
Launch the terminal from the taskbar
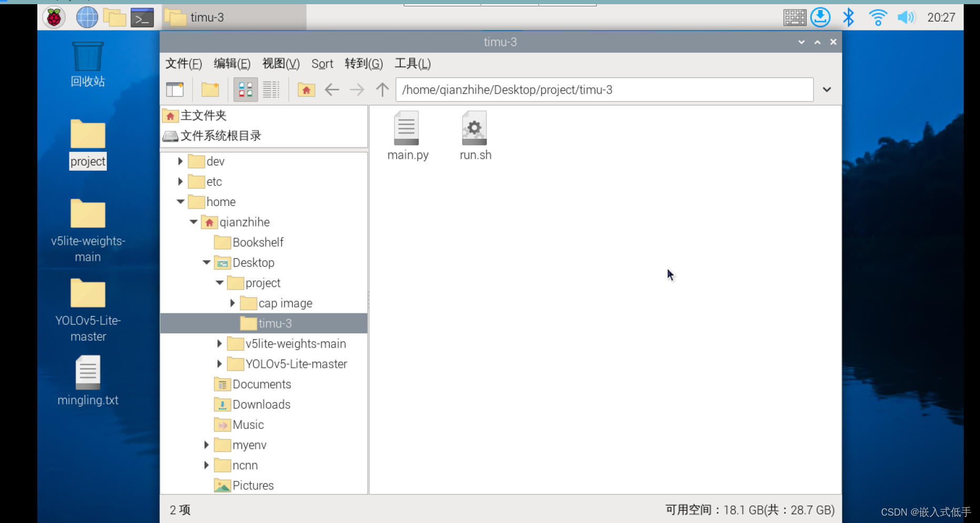pyautogui.click(x=142, y=17)
